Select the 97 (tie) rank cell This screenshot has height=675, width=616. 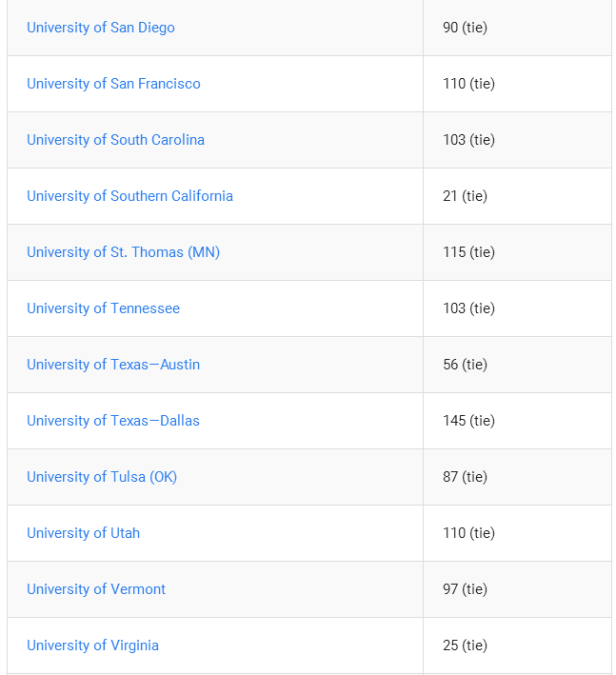[517, 589]
